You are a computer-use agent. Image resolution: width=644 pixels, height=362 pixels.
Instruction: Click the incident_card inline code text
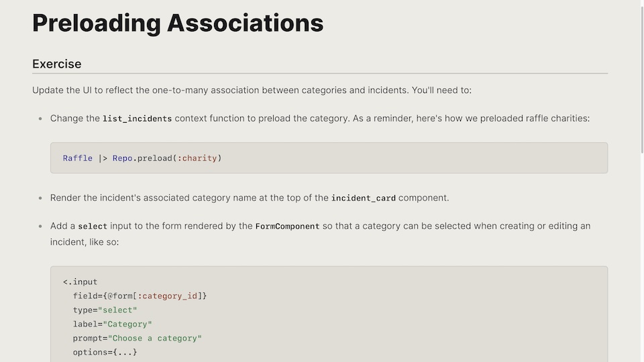pyautogui.click(x=364, y=198)
